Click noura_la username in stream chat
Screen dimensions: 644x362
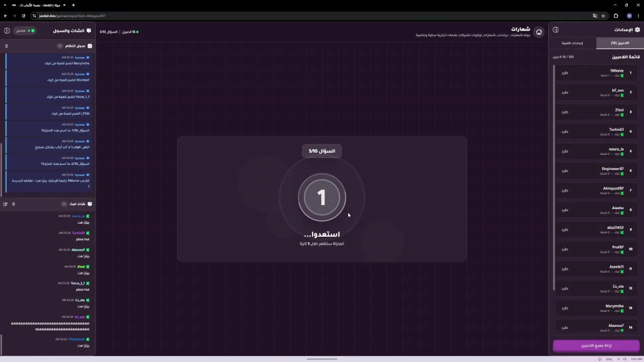tap(78, 216)
